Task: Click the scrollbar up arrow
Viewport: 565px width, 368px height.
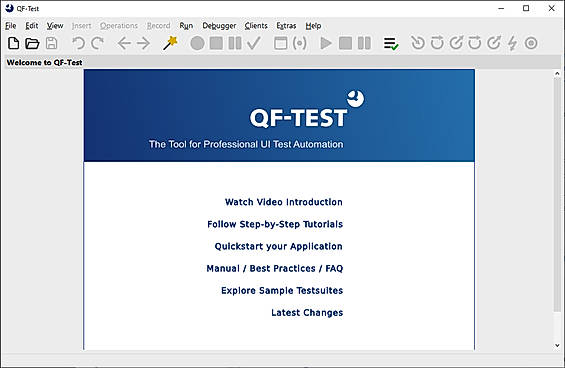Action: coord(557,74)
